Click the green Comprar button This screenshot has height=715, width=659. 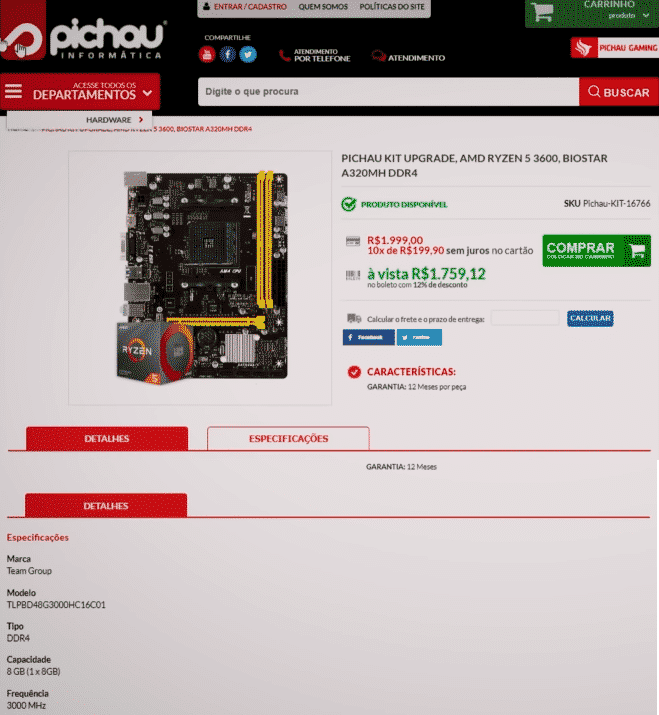click(597, 251)
